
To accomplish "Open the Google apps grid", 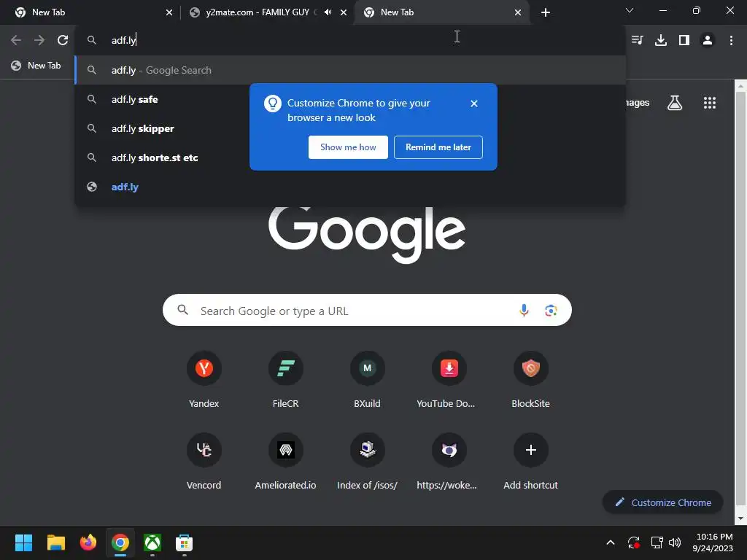I will [710, 103].
